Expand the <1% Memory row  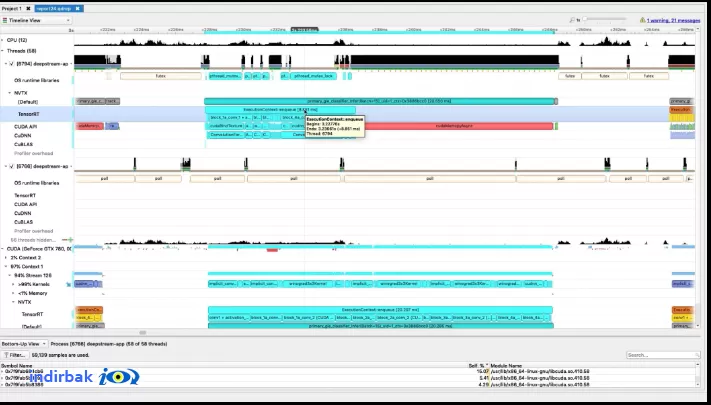pyautogui.click(x=13, y=293)
